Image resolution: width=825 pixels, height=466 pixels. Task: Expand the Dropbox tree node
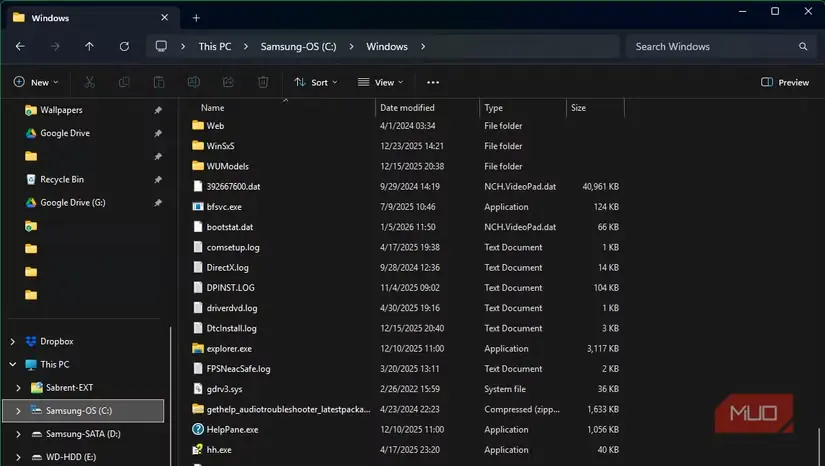[x=13, y=341]
